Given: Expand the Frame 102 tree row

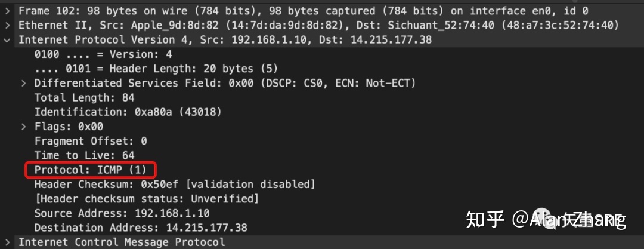Looking at the screenshot, I should click(8, 11).
